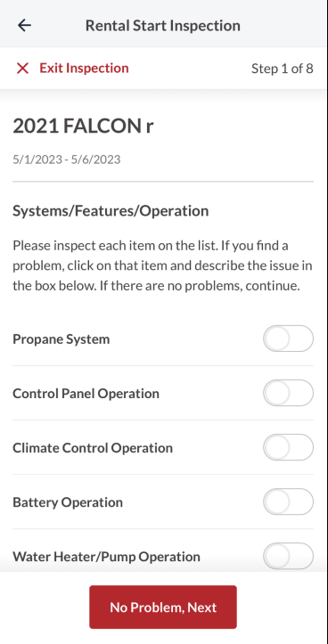Click the Systems/Features/Operation section heading
This screenshot has height=644, width=328.
click(x=111, y=211)
